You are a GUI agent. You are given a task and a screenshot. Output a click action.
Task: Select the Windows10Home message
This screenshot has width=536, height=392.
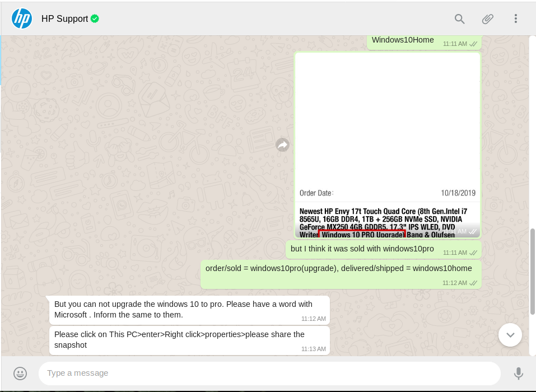click(424, 42)
